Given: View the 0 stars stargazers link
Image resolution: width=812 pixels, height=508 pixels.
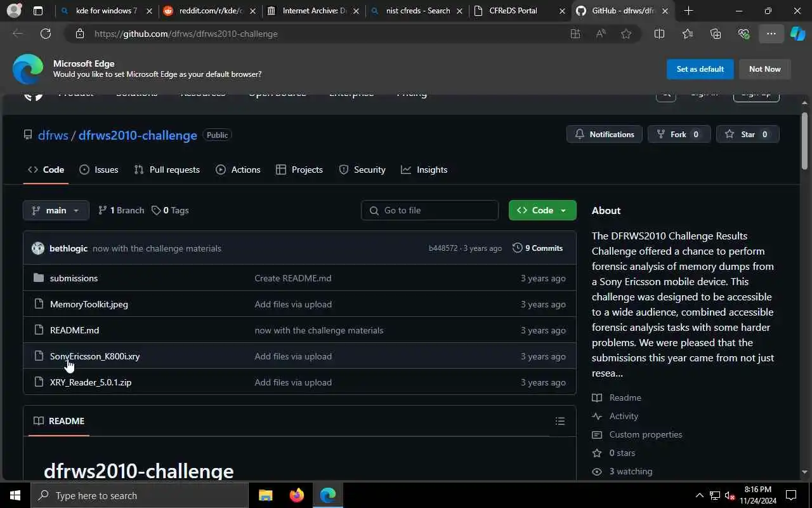Looking at the screenshot, I should coord(613,453).
